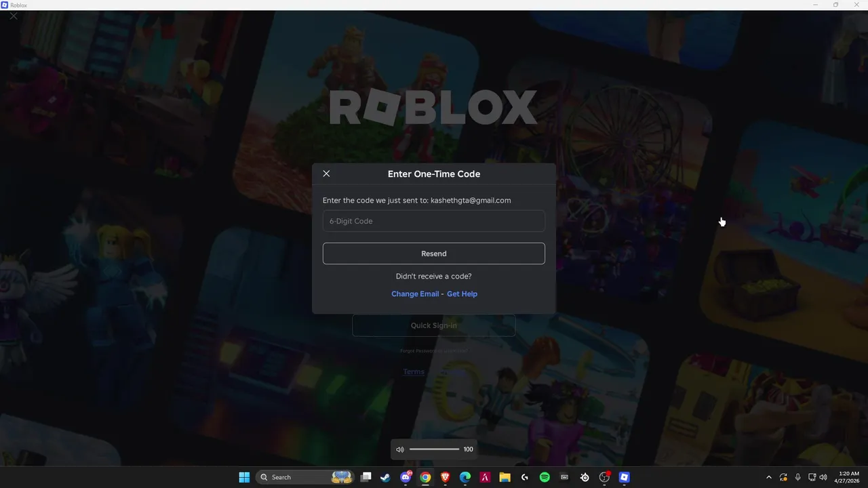This screenshot has height=488, width=868.
Task: Click the email address kashethgta@gmail.com text
Action: 471,200
